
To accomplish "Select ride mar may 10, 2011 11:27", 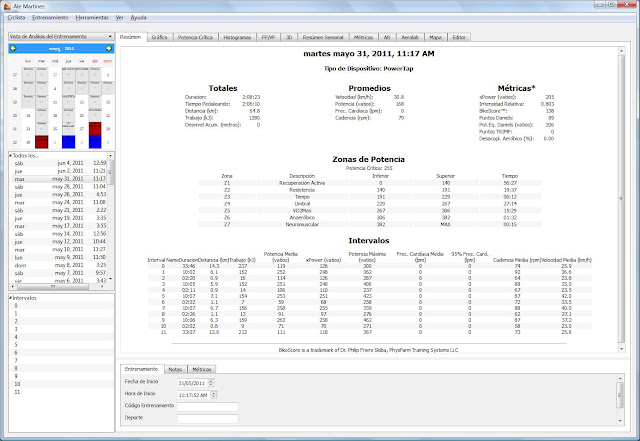I will (60, 249).
